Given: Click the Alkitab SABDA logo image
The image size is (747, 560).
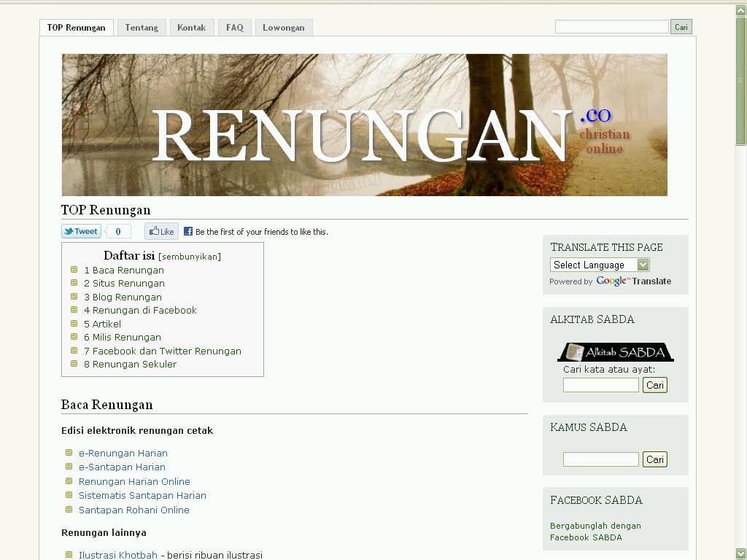Looking at the screenshot, I should pyautogui.click(x=616, y=352).
